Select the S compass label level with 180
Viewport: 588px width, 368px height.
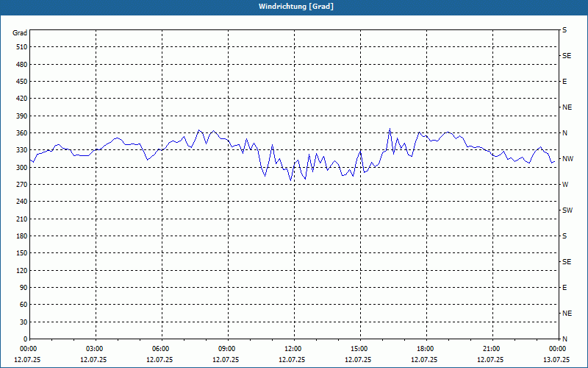click(564, 236)
